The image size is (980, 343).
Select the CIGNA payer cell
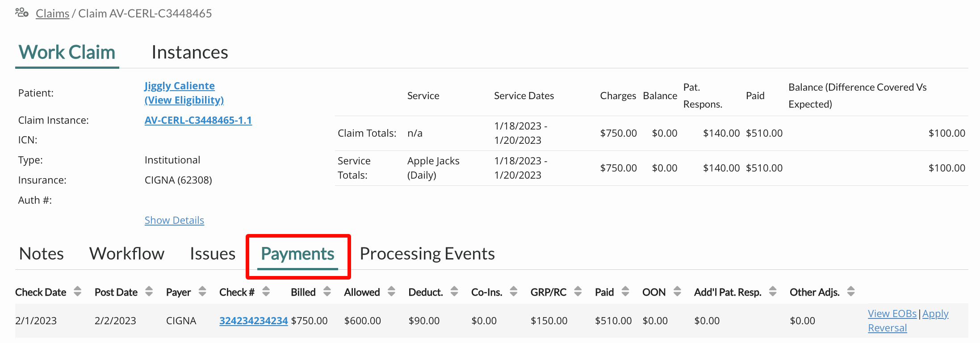pos(181,321)
